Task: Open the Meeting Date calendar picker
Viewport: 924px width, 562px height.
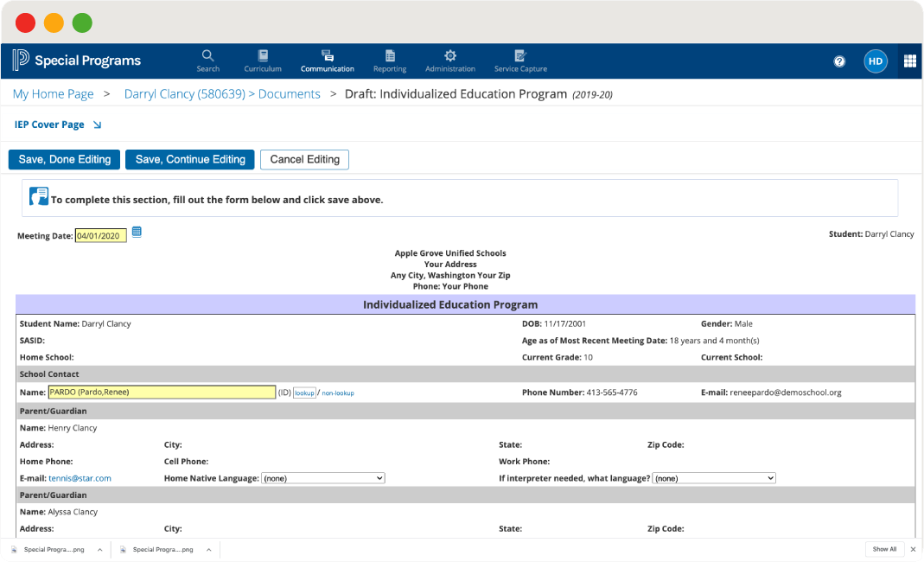Action: pyautogui.click(x=137, y=233)
